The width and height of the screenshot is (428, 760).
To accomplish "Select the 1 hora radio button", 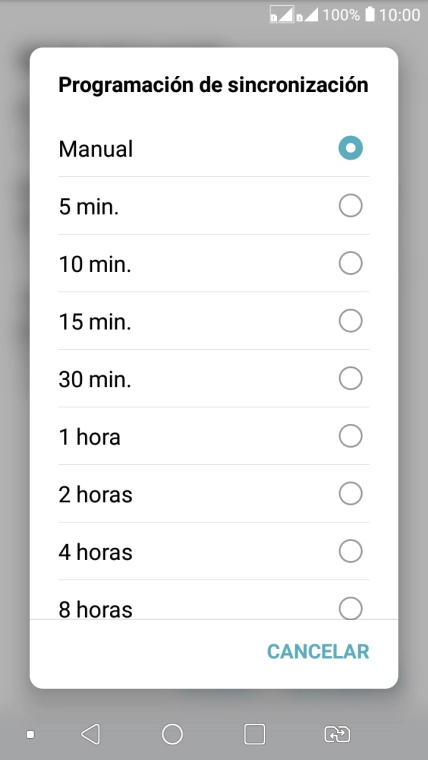I will tap(350, 436).
